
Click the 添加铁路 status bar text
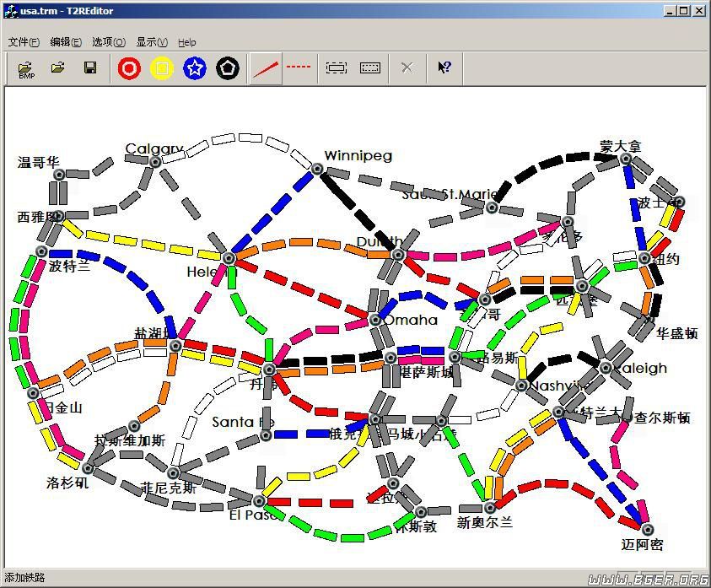24,577
